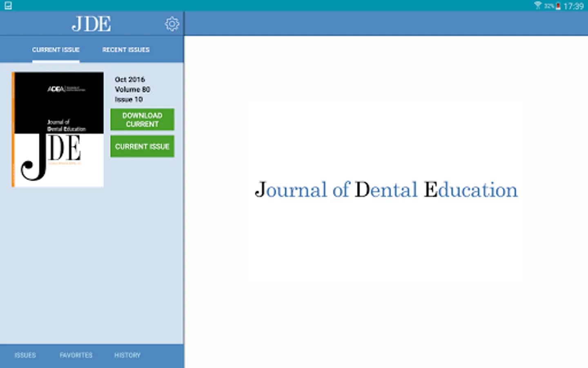Viewport: 588px width, 368px height.
Task: Select the Oct 2016 date text
Action: (130, 79)
